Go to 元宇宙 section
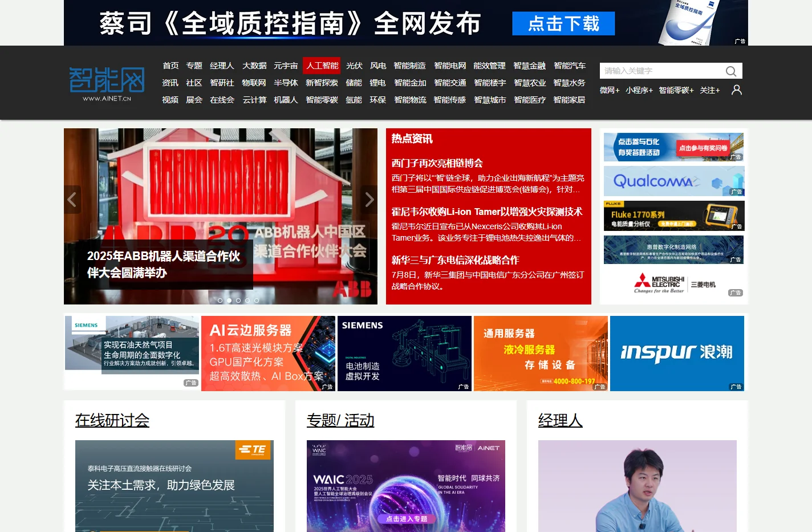Image resolution: width=812 pixels, height=532 pixels. [x=286, y=66]
